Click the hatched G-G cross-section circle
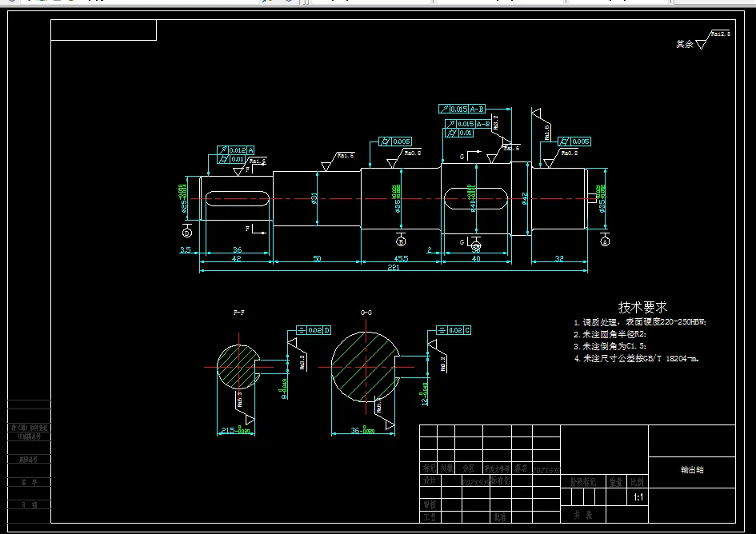The image size is (756, 534). point(366,367)
